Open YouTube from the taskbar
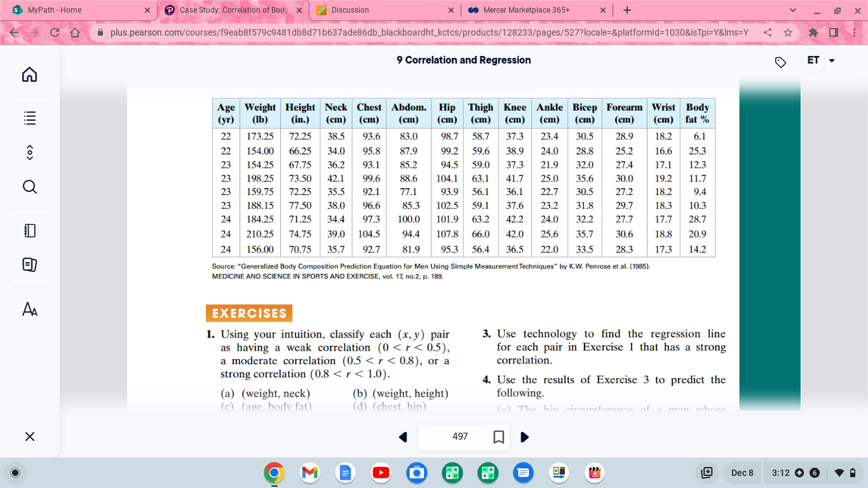868x488 pixels. [x=381, y=473]
